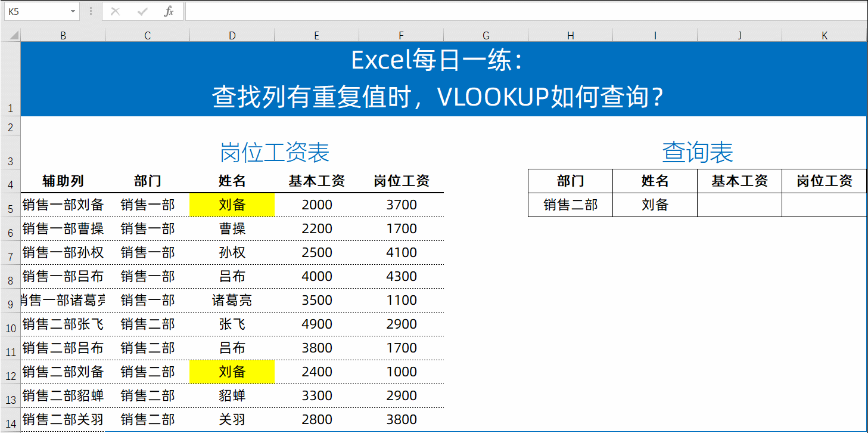868x433 pixels.
Task: Select column E header
Action: [x=317, y=36]
